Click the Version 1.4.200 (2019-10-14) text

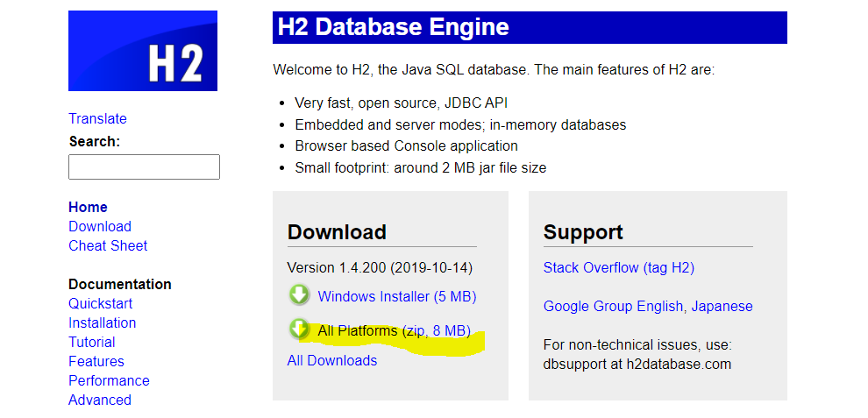[380, 268]
